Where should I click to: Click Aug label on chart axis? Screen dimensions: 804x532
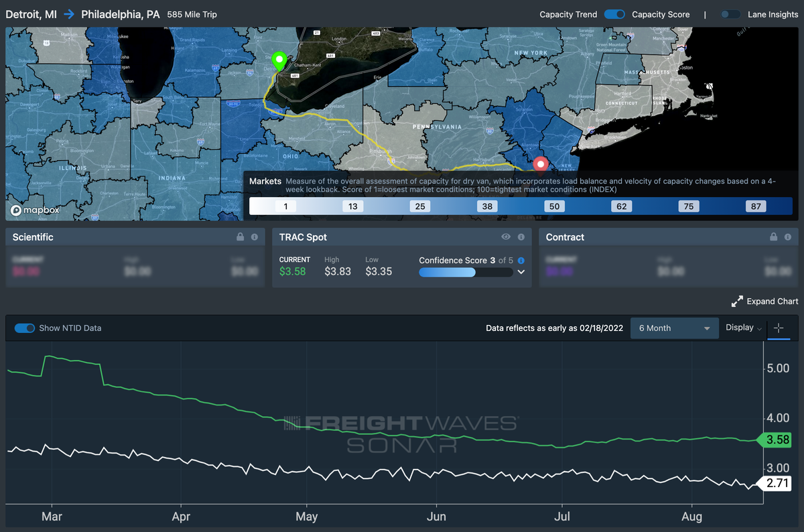pyautogui.click(x=691, y=517)
